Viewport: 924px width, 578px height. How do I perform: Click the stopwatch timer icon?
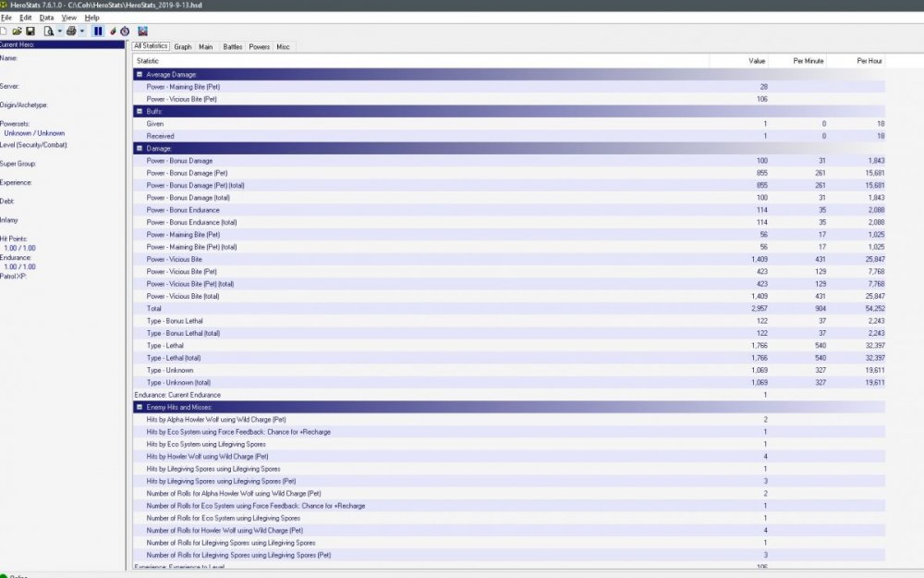pos(125,31)
